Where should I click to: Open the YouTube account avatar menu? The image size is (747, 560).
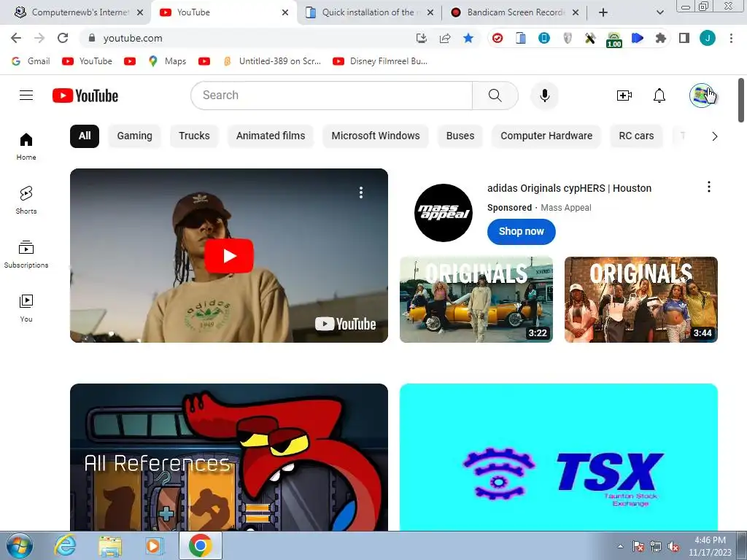pos(702,96)
